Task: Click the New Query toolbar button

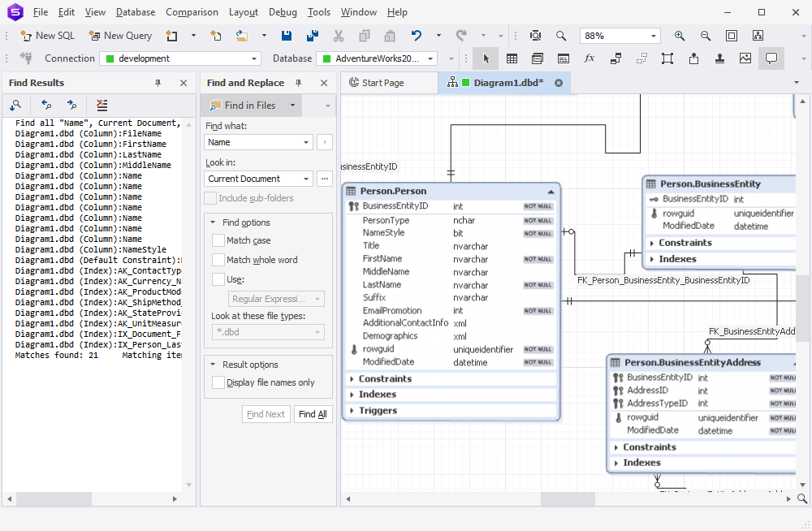Action: 120,36
